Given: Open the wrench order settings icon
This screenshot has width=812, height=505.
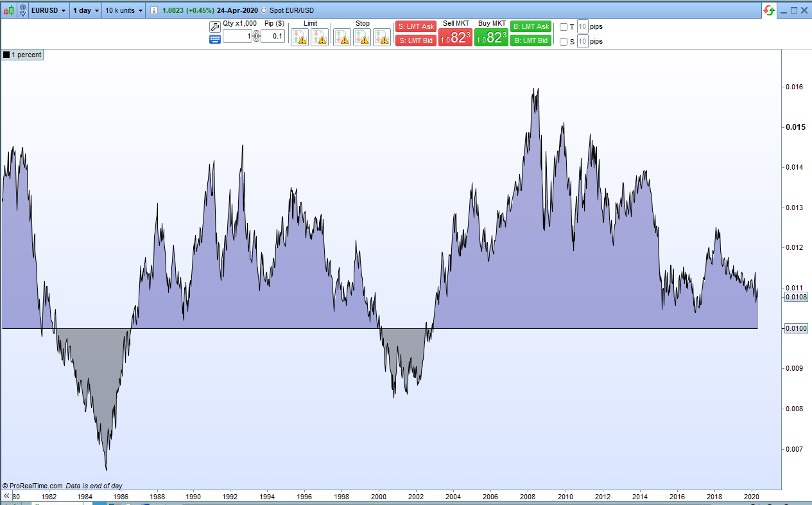Looking at the screenshot, I should [x=215, y=26].
